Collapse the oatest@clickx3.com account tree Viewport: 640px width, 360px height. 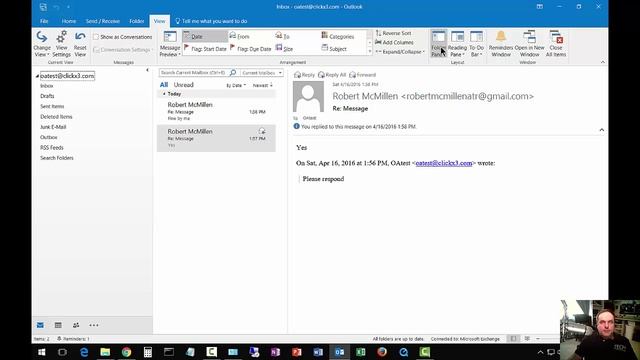tap(37, 76)
